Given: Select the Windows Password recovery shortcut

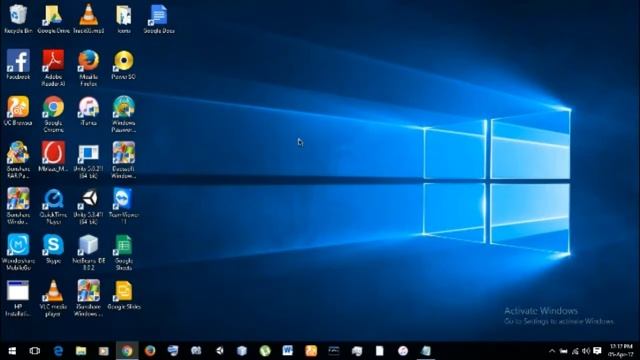Looking at the screenshot, I should (124, 114).
